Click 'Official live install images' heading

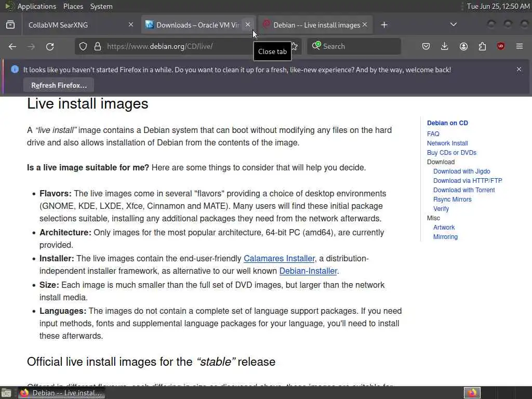click(151, 362)
